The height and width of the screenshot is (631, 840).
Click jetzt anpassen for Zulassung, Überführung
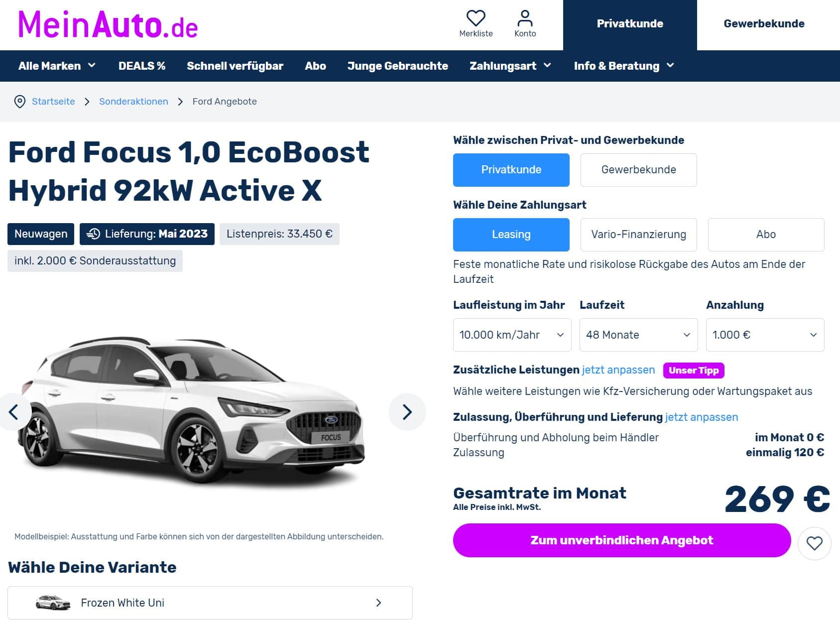702,417
